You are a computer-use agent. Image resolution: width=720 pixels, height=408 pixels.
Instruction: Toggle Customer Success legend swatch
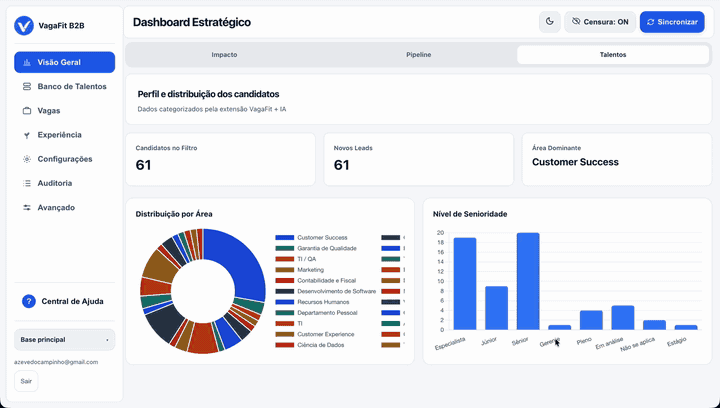(x=285, y=238)
